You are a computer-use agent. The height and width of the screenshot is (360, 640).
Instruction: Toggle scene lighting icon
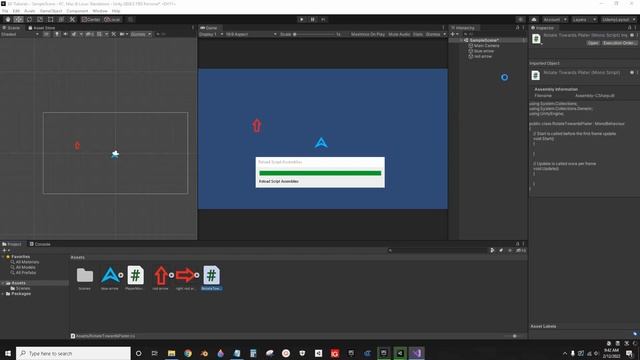tap(57, 34)
